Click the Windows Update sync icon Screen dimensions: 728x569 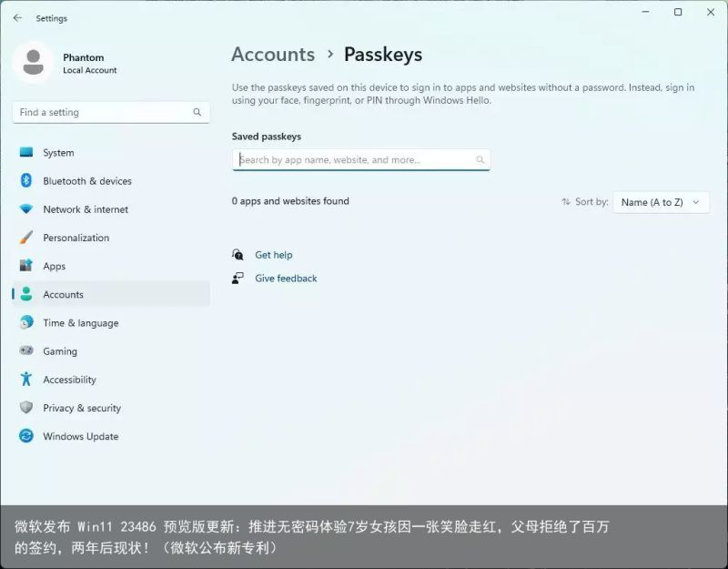pyautogui.click(x=26, y=436)
